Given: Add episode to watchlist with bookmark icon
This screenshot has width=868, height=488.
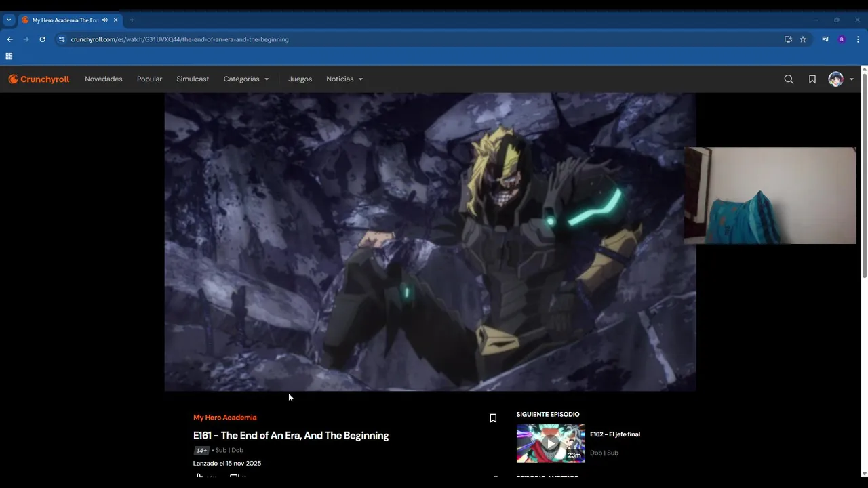Looking at the screenshot, I should (493, 418).
